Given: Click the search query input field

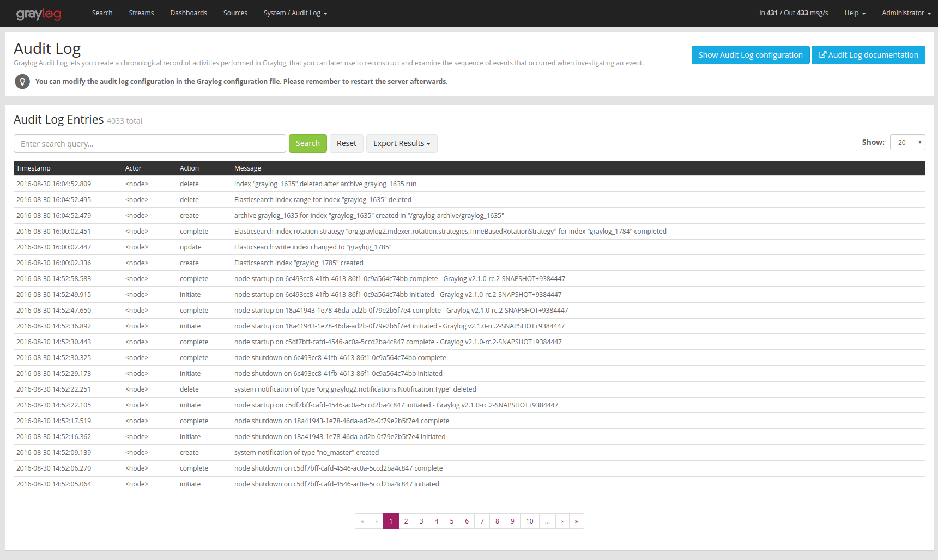Looking at the screenshot, I should click(149, 143).
